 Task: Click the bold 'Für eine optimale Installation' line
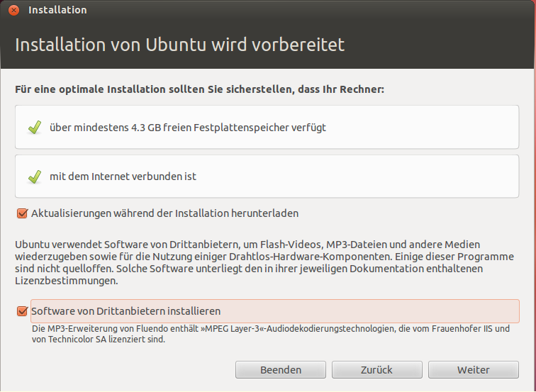pos(200,89)
